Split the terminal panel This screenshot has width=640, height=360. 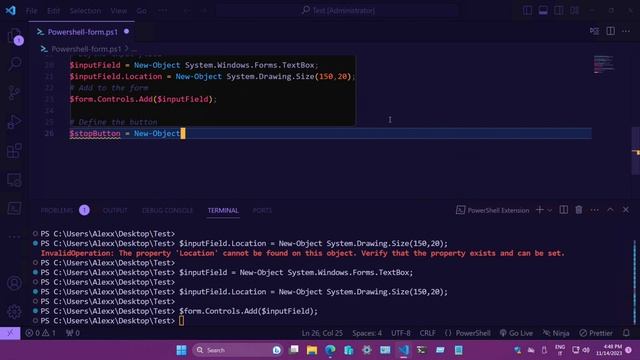[x=564, y=210]
